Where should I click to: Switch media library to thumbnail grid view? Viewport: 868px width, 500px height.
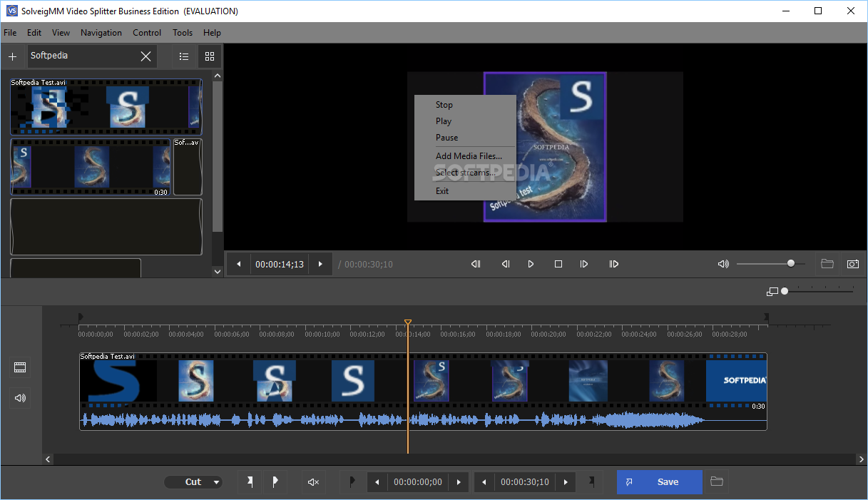click(x=210, y=56)
